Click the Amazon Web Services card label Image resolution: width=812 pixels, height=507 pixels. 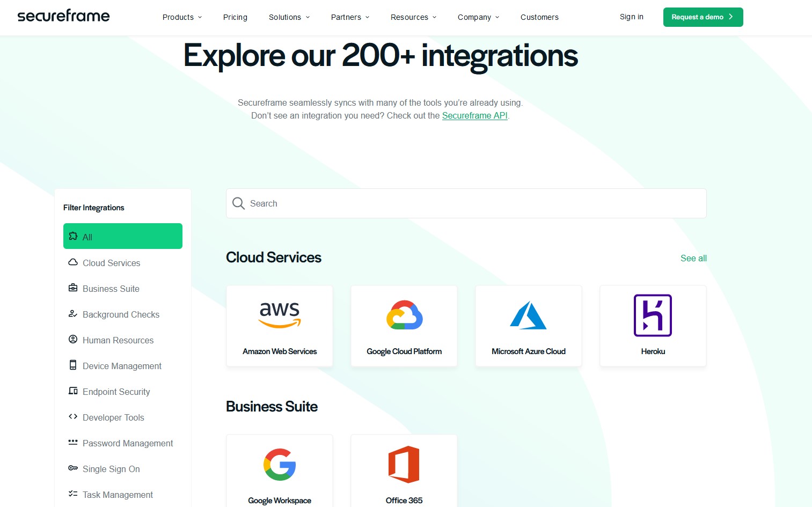280,351
